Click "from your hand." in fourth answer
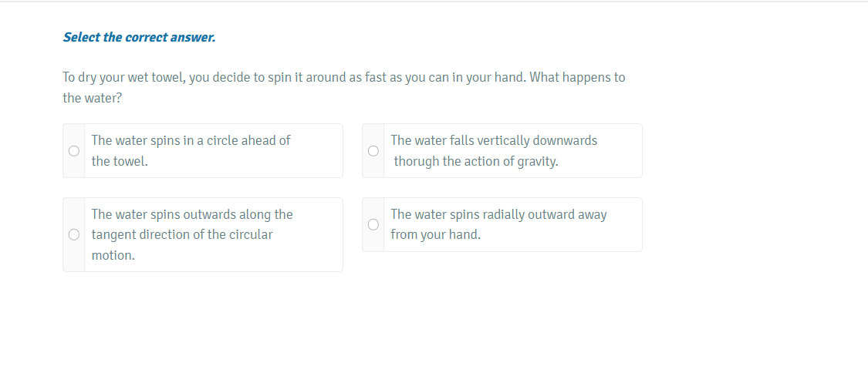The image size is (868, 373). 435,234
